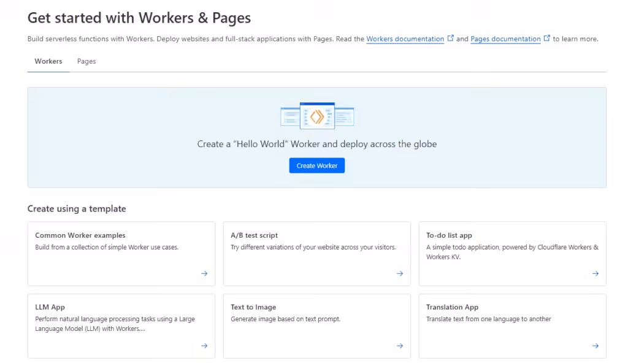Click the arrow icon on A/B test script card
Screen dimensions: 628x364
[x=399, y=273]
